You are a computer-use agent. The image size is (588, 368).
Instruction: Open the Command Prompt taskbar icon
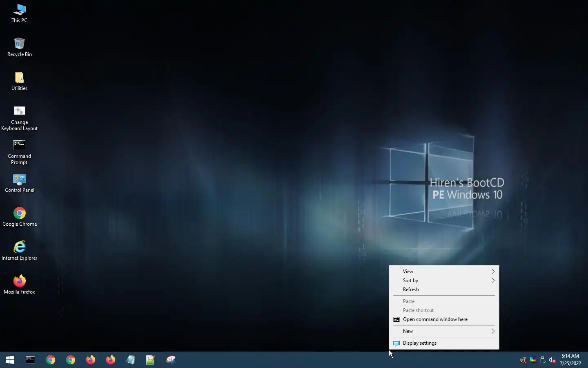30,360
